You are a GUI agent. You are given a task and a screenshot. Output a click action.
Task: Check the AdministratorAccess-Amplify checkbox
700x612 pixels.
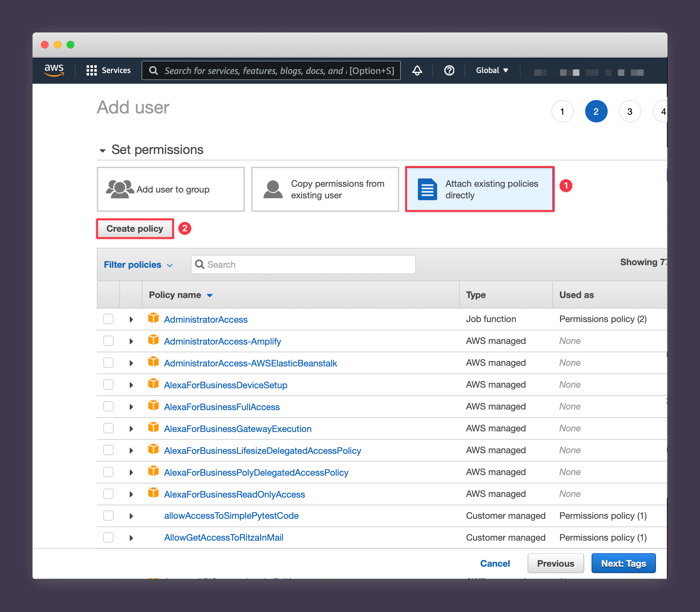point(108,341)
